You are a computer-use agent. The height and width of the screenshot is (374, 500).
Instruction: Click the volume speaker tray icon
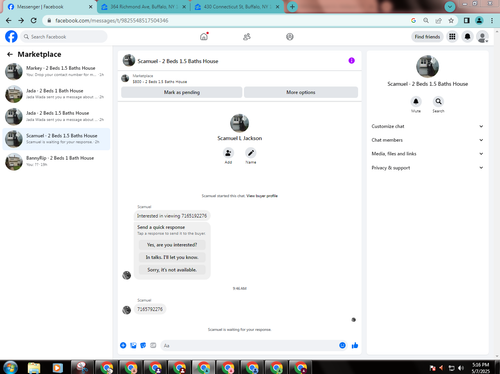pos(461,368)
